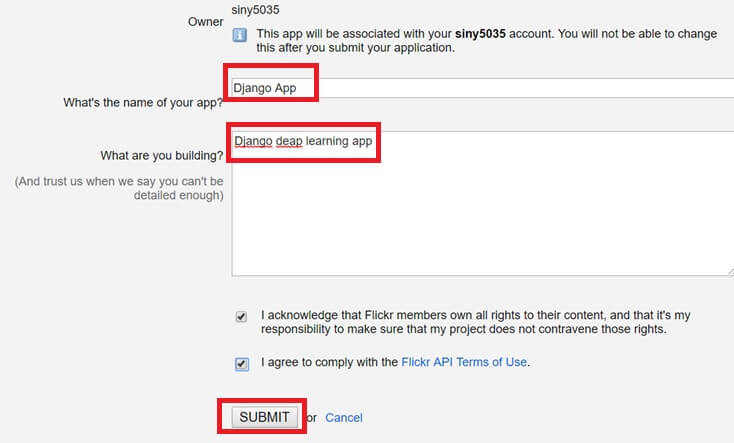Click the owner username siny5035 at top

tap(256, 10)
